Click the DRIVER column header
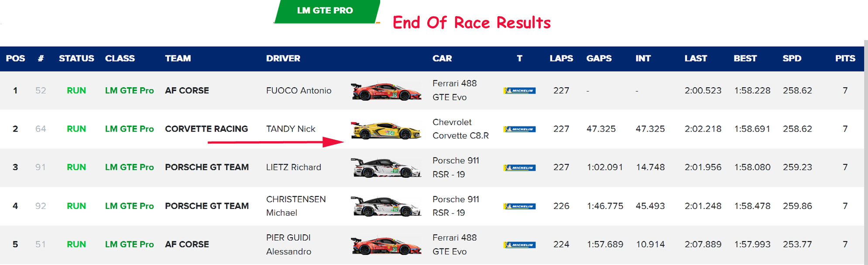This screenshot has height=265, width=868. (x=283, y=58)
